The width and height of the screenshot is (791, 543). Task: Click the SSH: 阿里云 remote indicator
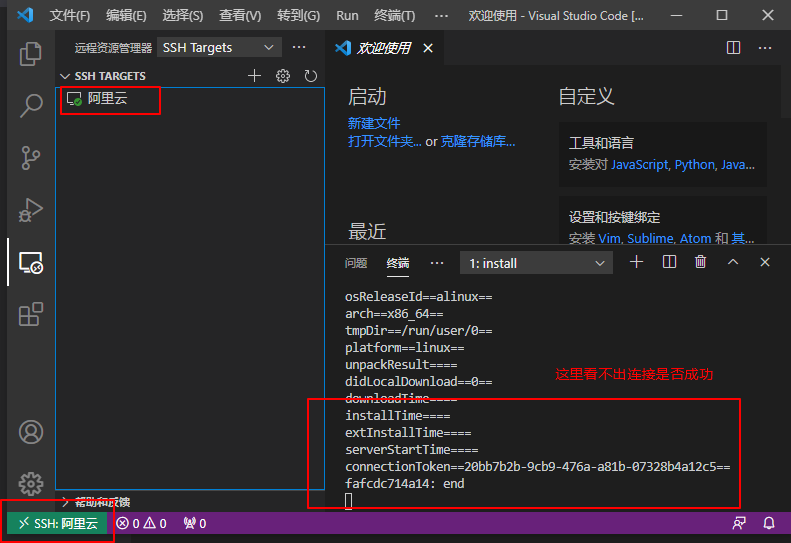point(58,523)
